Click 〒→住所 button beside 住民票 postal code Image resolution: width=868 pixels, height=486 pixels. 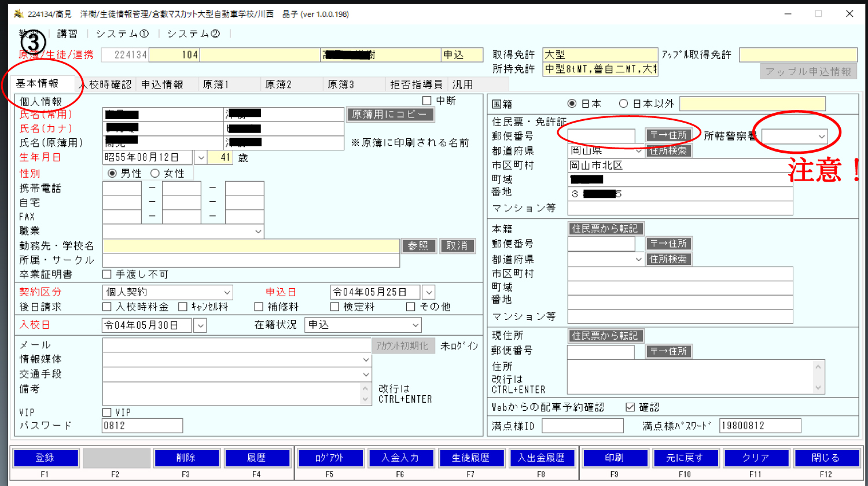point(668,135)
